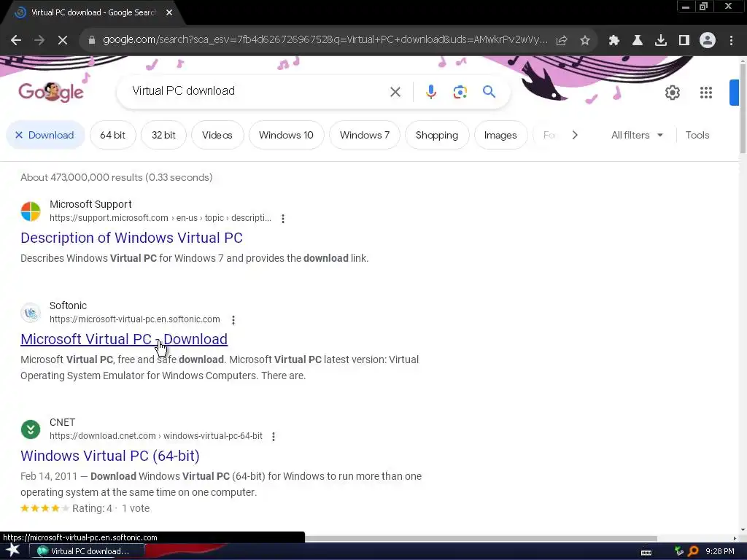747x560 pixels.
Task: Open the browser downloads icon
Action: [x=661, y=41]
